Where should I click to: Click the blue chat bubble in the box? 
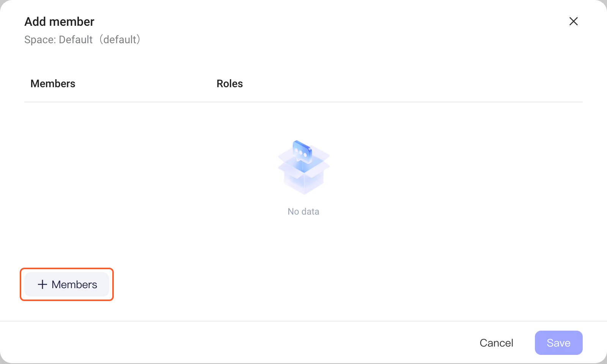tap(302, 152)
